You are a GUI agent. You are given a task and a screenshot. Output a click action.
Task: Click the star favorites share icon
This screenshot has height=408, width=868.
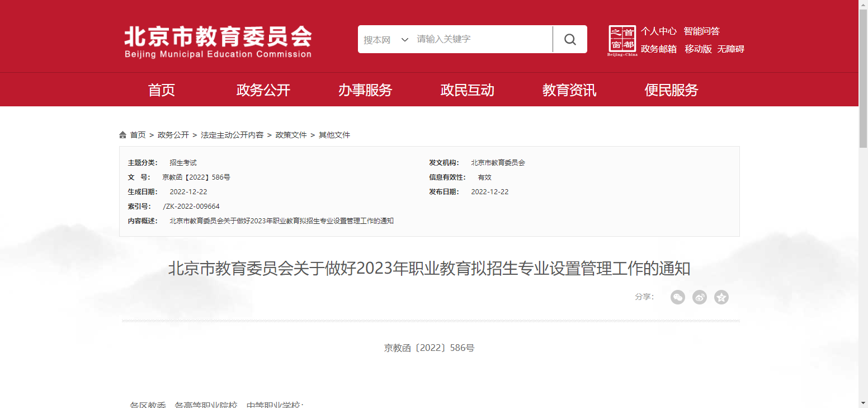[721, 297]
